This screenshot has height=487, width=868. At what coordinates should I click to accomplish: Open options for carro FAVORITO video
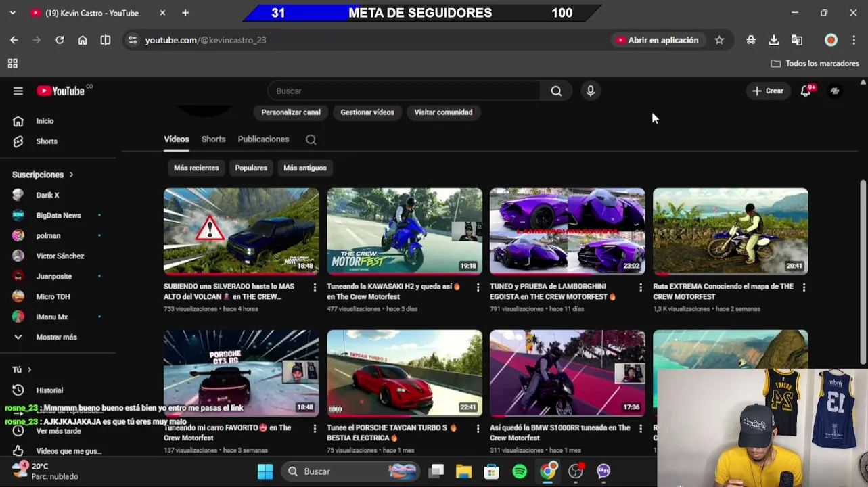coord(315,429)
